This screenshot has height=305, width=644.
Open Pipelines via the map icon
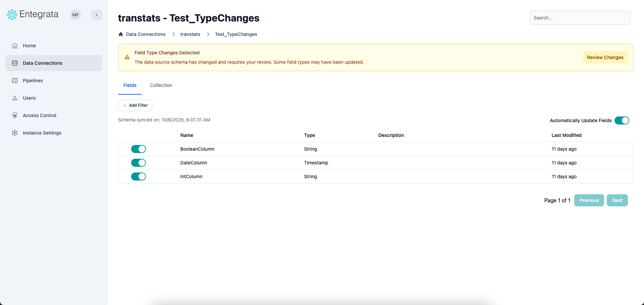pos(15,81)
